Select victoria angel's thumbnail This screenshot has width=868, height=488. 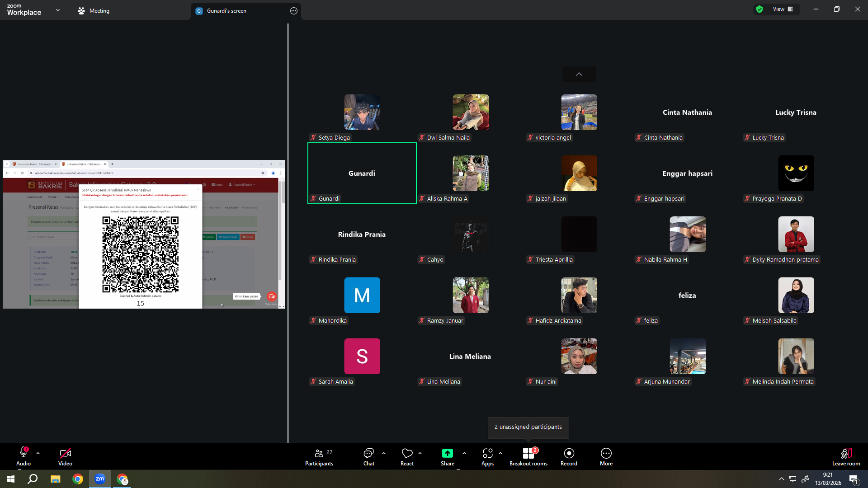pyautogui.click(x=579, y=112)
